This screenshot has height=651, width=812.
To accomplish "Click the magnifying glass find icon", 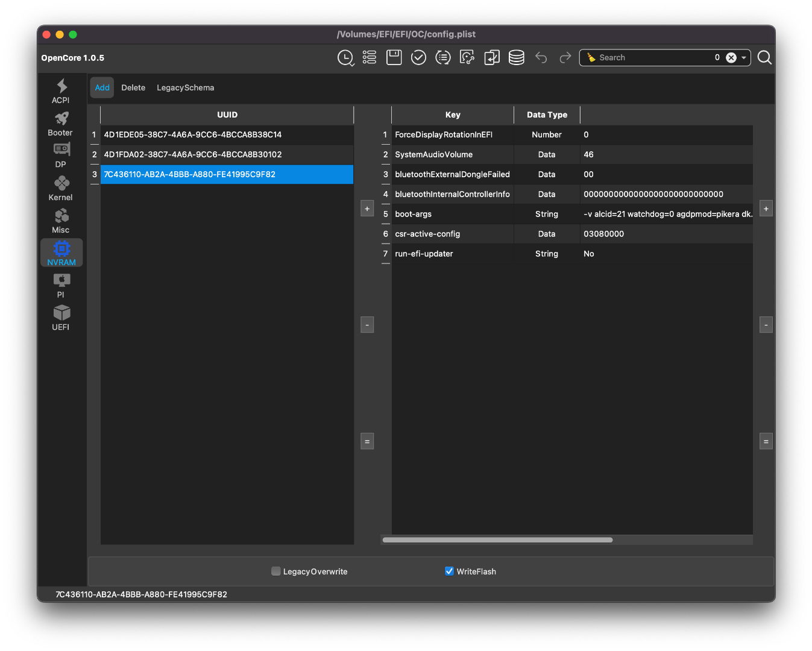I will pos(764,57).
